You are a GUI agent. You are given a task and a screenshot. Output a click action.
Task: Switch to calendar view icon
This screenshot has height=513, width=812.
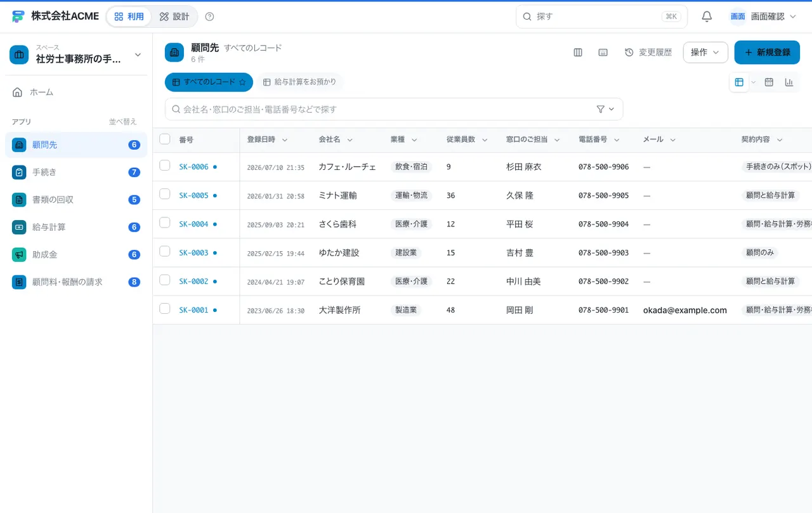769,82
